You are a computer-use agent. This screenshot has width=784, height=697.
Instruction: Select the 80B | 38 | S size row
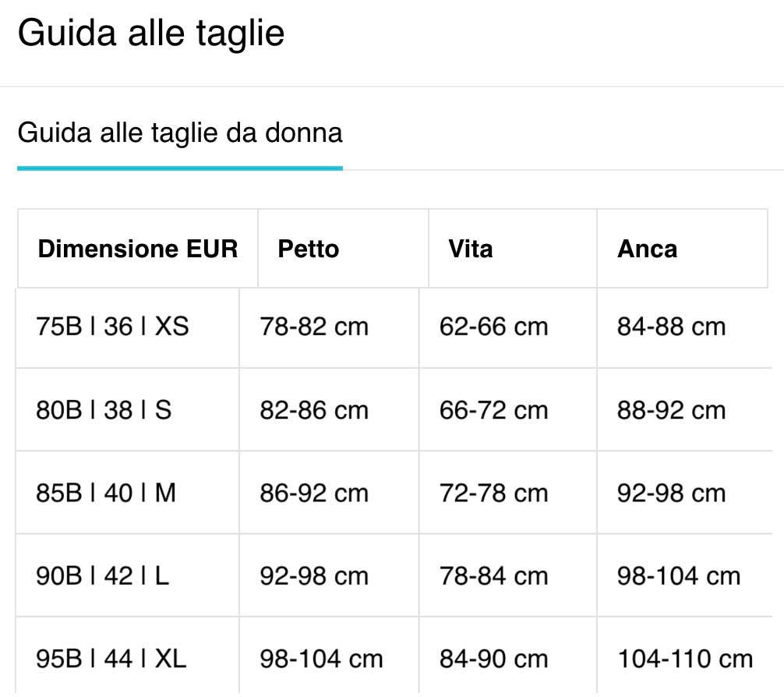click(x=104, y=410)
